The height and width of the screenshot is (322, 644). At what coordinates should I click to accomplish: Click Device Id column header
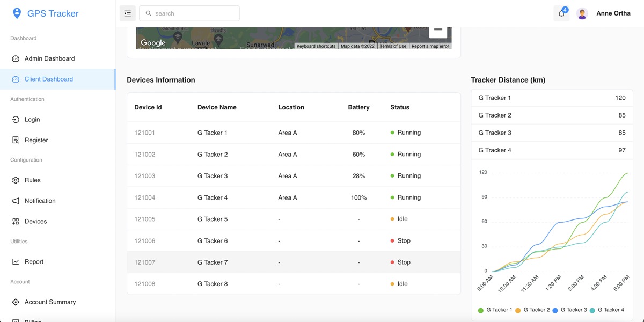[x=148, y=107]
